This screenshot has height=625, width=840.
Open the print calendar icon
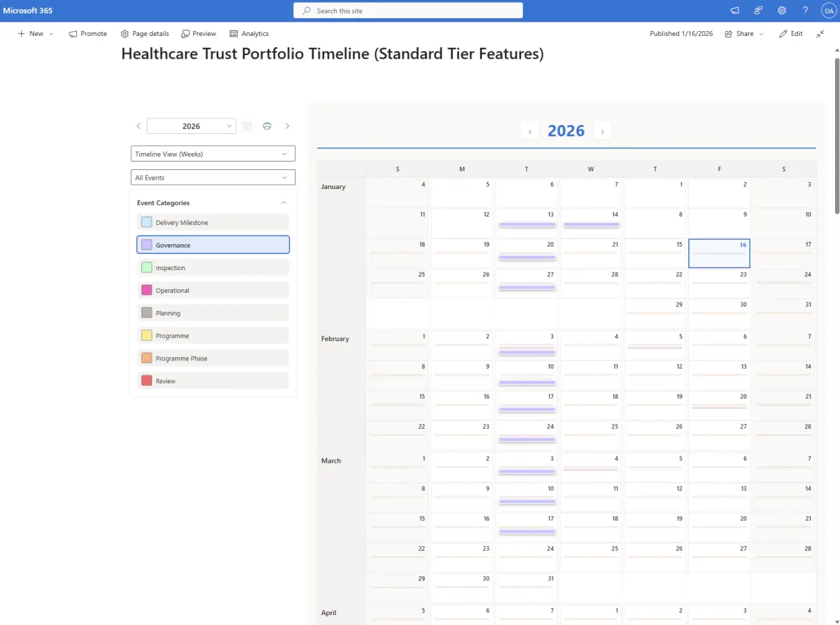(267, 126)
